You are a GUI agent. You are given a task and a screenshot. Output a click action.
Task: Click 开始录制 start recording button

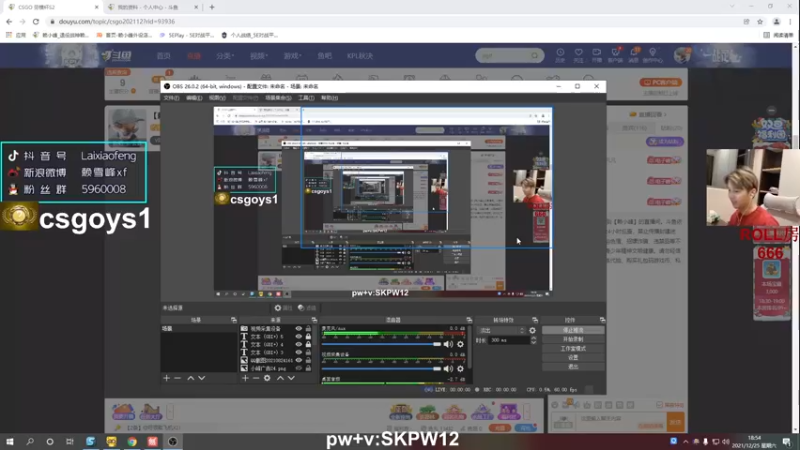573,339
